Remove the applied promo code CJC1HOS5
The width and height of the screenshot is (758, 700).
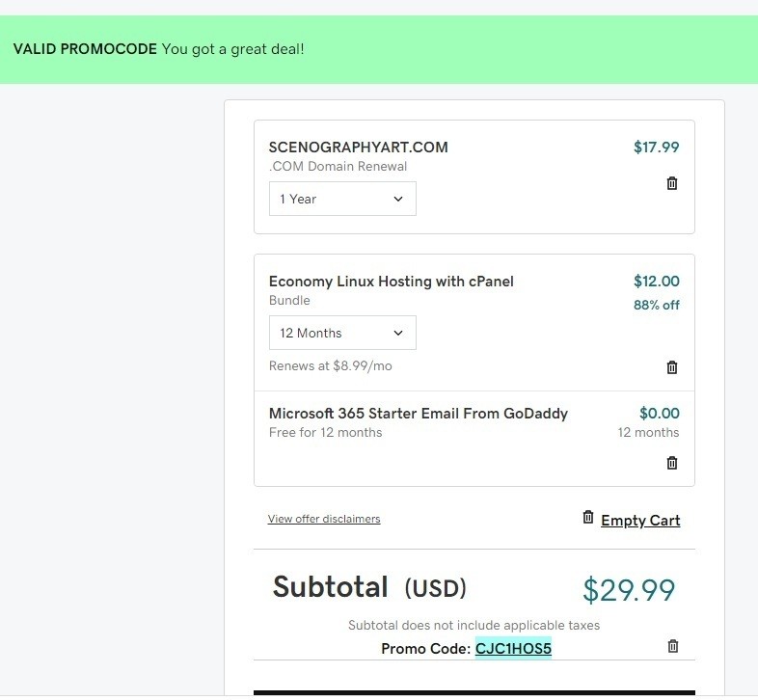pos(673,647)
